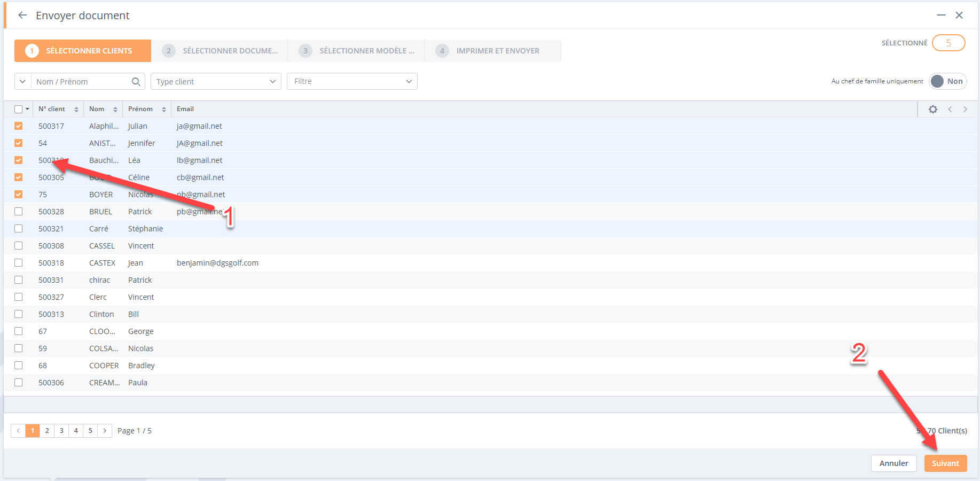
Task: Uncheck the Léa Bauchi... row checkbox
Action: (x=18, y=160)
